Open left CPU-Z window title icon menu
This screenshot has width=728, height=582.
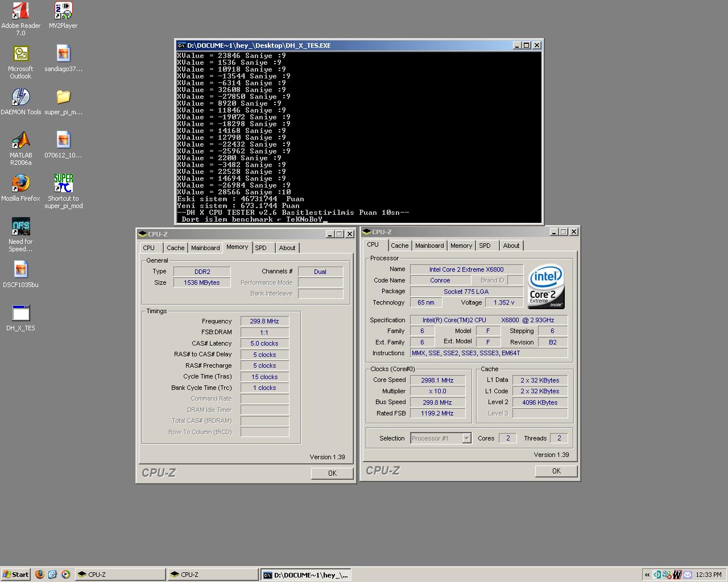[143, 234]
